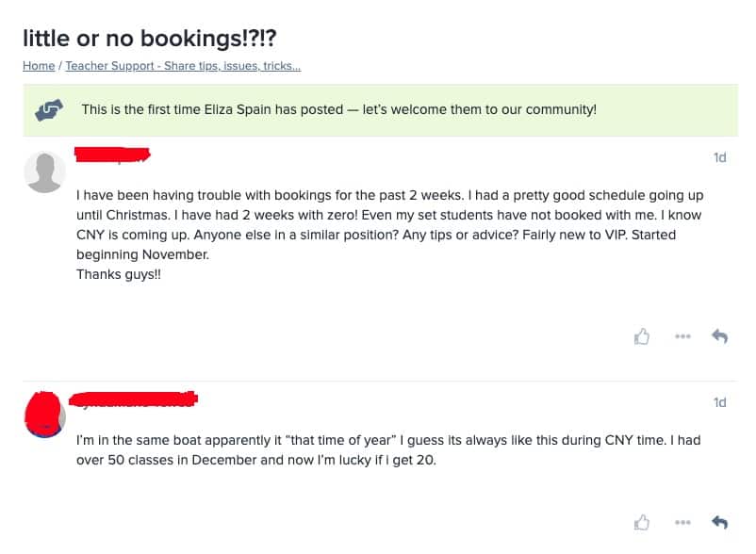Click the second poster's redacted username
The image size is (756, 554).
click(x=133, y=399)
